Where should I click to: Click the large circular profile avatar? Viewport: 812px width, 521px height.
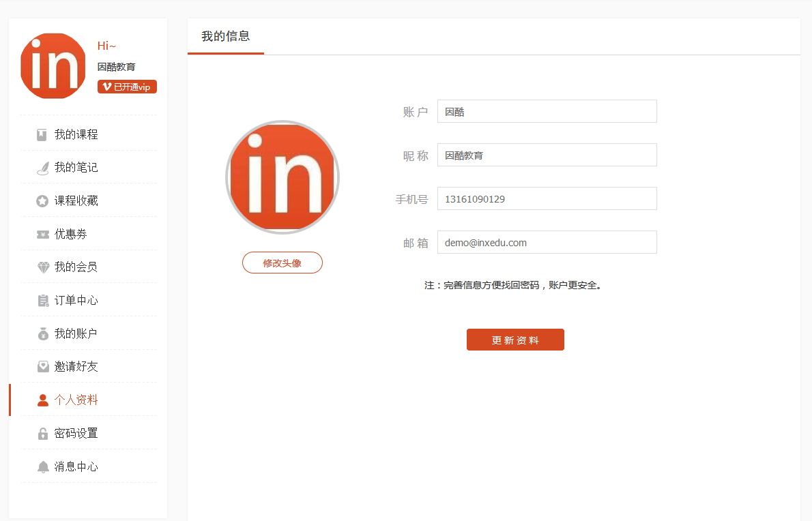[282, 177]
